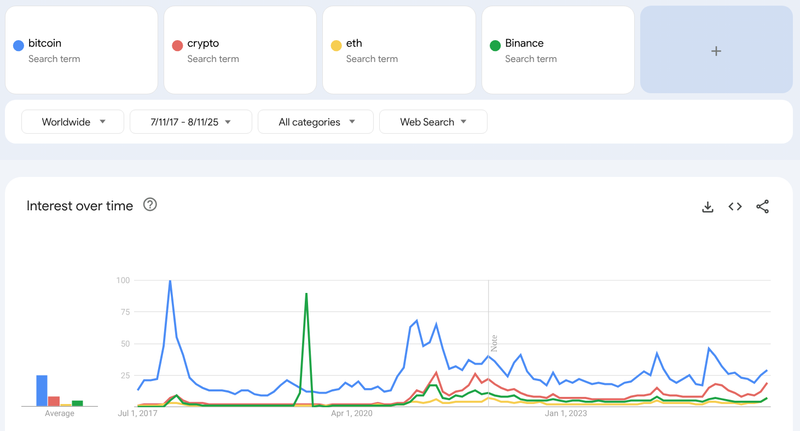This screenshot has height=431, width=800.
Task: Select the Binance search term card
Action: point(557,51)
